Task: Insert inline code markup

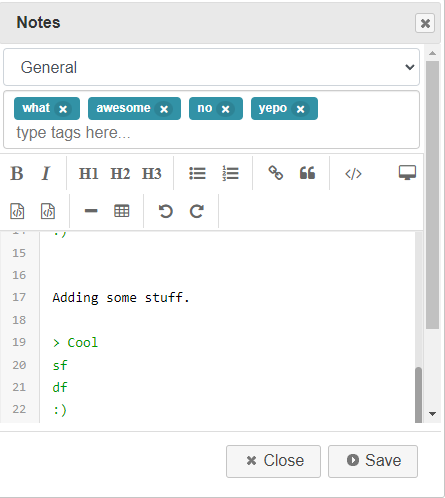Action: click(353, 174)
